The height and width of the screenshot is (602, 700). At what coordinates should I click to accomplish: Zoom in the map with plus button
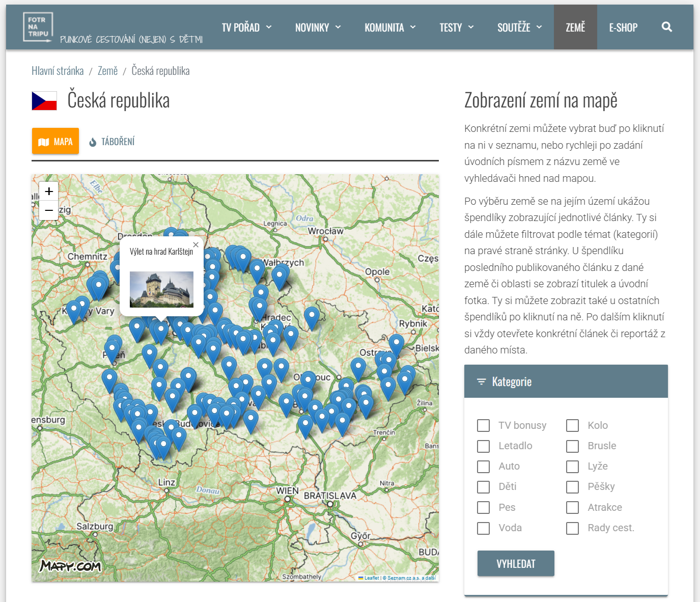point(49,191)
